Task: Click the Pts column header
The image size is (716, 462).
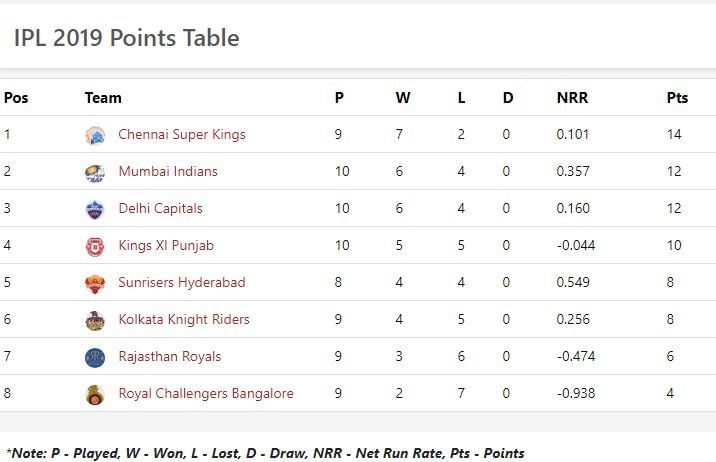Action: pyautogui.click(x=677, y=98)
